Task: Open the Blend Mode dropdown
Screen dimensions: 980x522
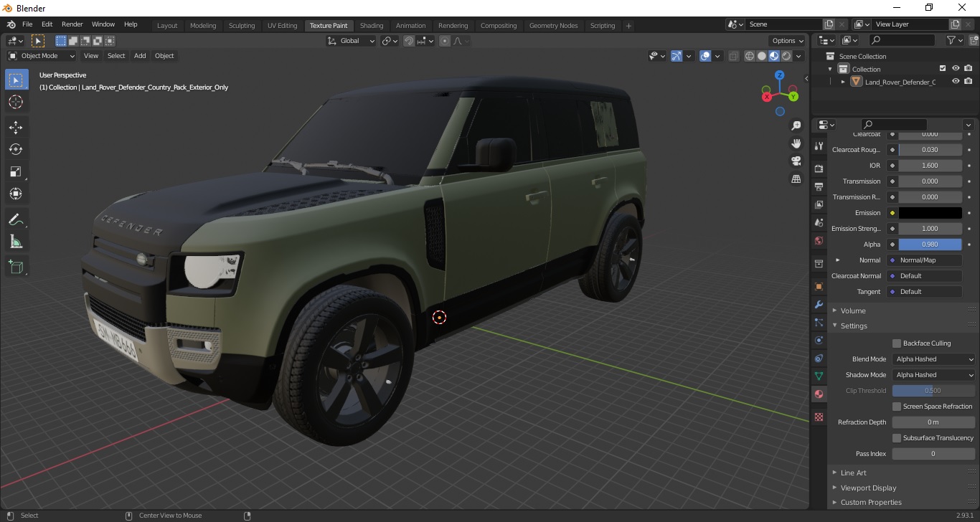Action: point(934,359)
